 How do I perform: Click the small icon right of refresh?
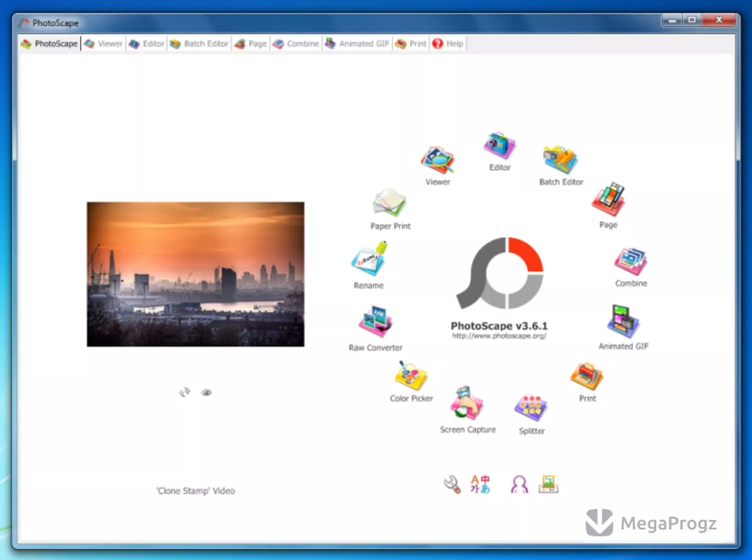(206, 392)
